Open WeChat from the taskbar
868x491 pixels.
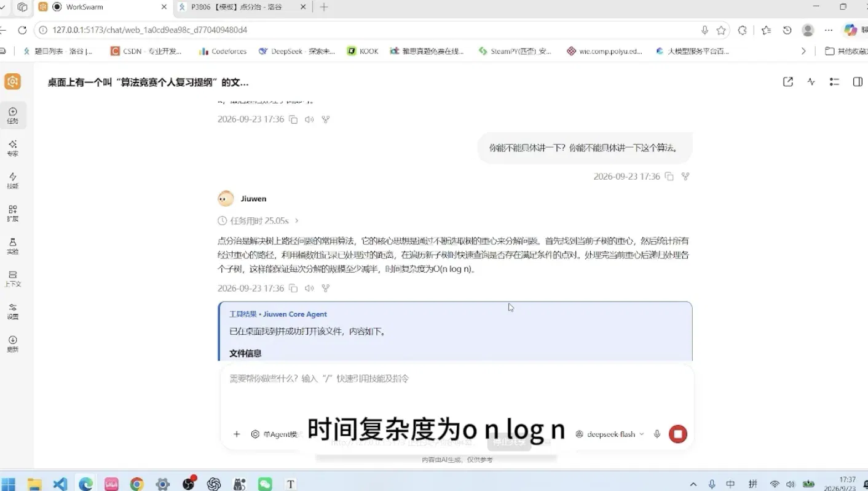265,484
